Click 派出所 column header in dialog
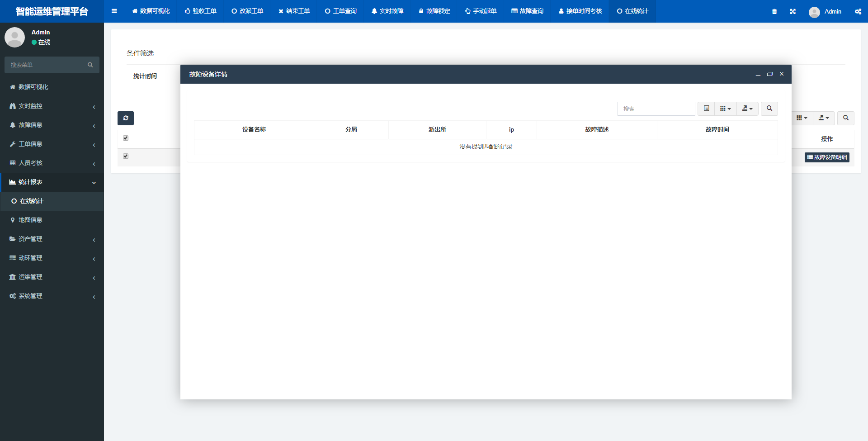This screenshot has width=868, height=441. pyautogui.click(x=437, y=130)
